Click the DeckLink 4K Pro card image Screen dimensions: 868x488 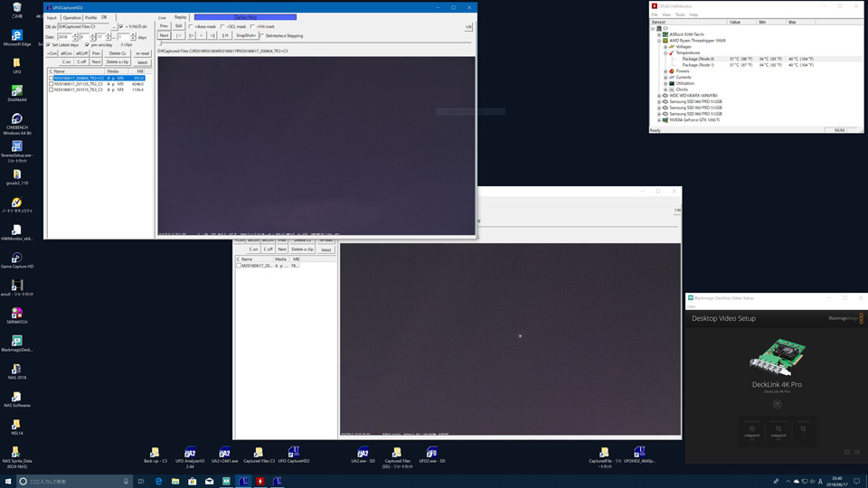[x=778, y=357]
